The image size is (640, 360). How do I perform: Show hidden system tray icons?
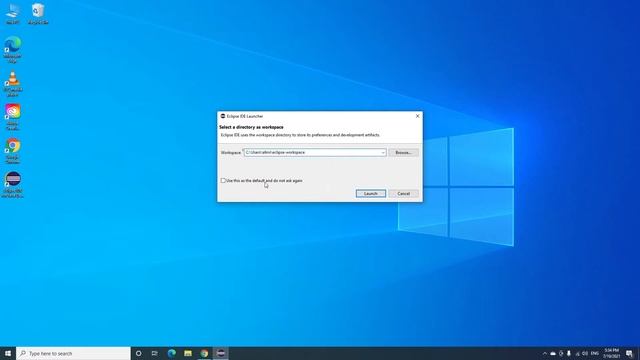pyautogui.click(x=544, y=353)
